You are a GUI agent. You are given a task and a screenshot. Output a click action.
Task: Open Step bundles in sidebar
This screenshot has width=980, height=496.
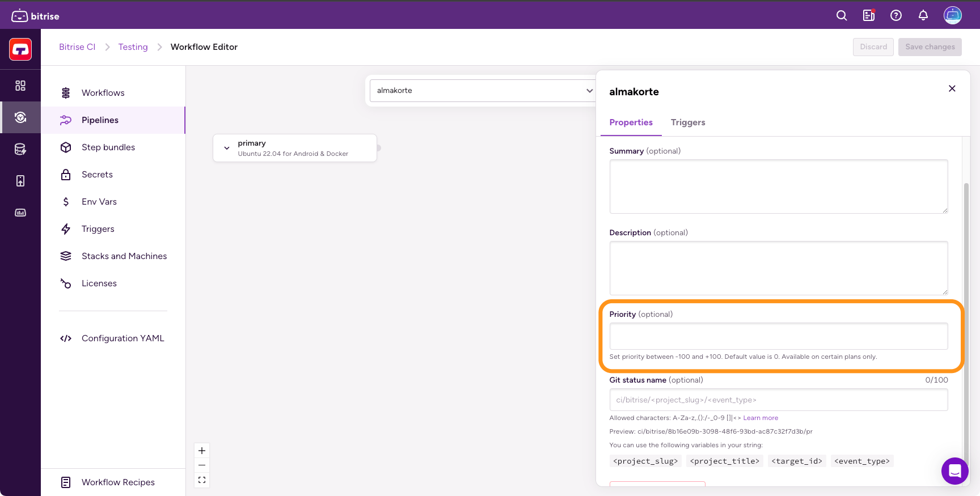click(108, 147)
